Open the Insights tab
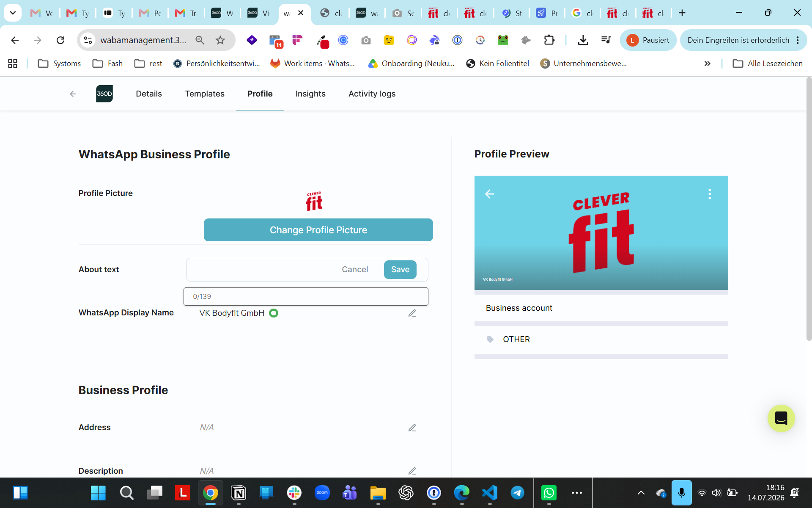The height and width of the screenshot is (508, 812). tap(310, 94)
